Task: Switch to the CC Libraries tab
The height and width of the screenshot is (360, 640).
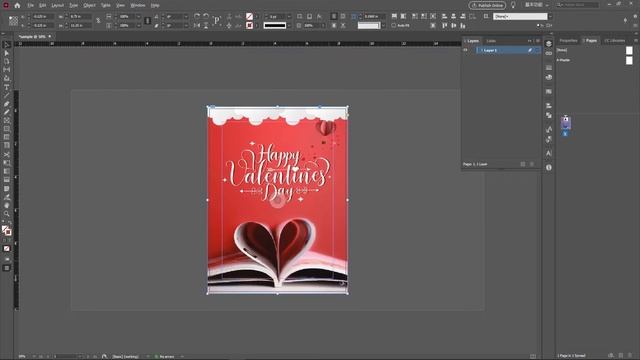Action: coord(615,40)
